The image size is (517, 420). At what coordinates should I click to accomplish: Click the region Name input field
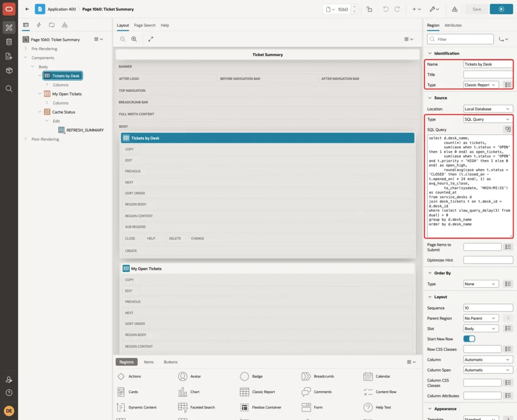488,64
